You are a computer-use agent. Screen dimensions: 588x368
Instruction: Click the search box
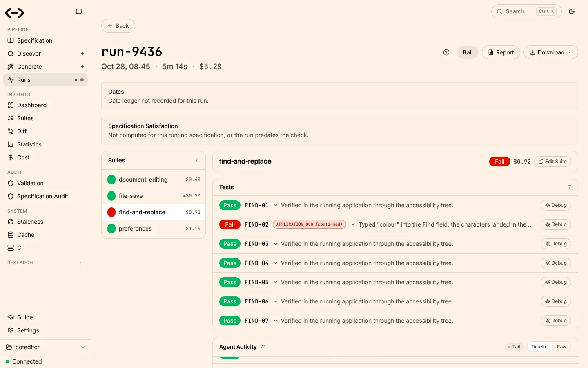pos(526,11)
